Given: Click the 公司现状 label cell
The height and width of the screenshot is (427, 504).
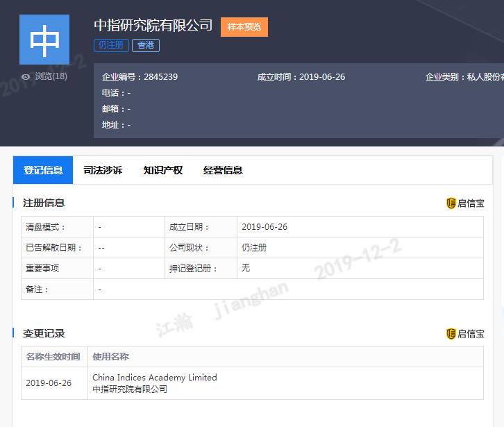Looking at the screenshot, I should (201, 248).
